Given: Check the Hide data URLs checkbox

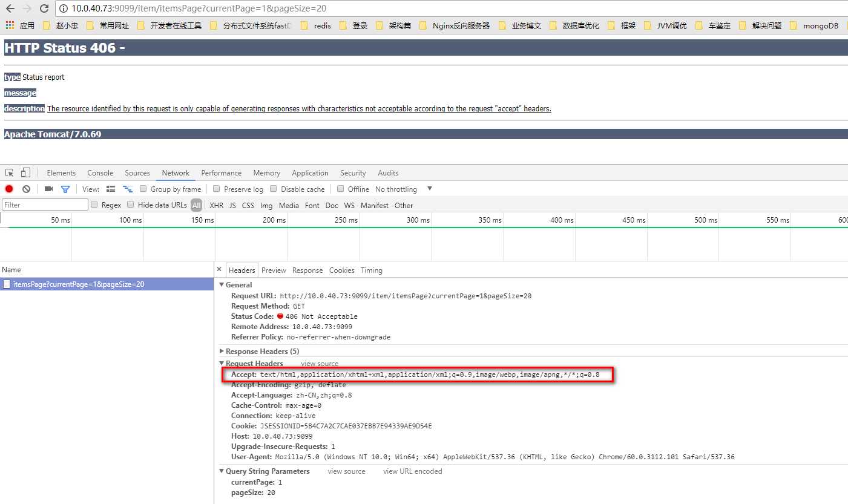Looking at the screenshot, I should [131, 205].
